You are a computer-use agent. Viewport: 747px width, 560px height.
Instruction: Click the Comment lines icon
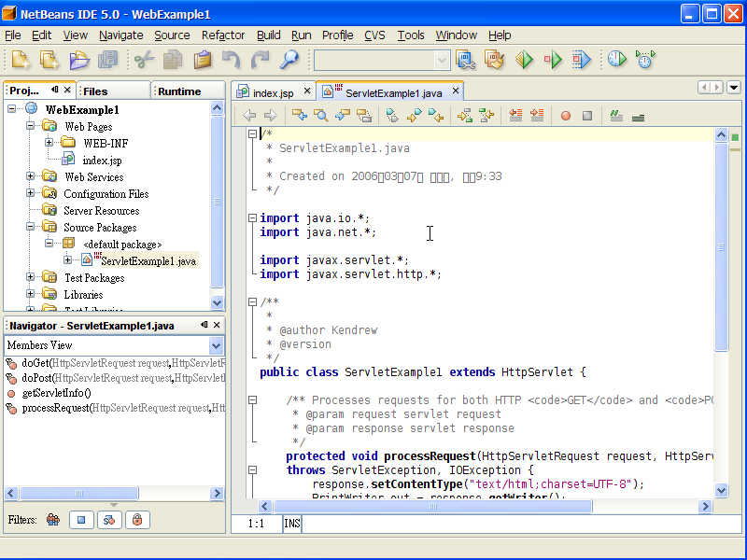[616, 115]
